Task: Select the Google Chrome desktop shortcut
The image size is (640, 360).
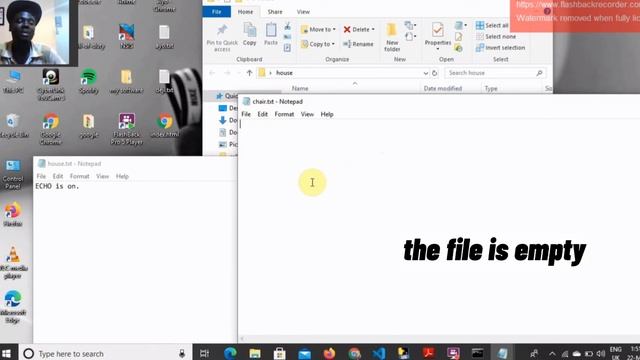Action: (51, 129)
